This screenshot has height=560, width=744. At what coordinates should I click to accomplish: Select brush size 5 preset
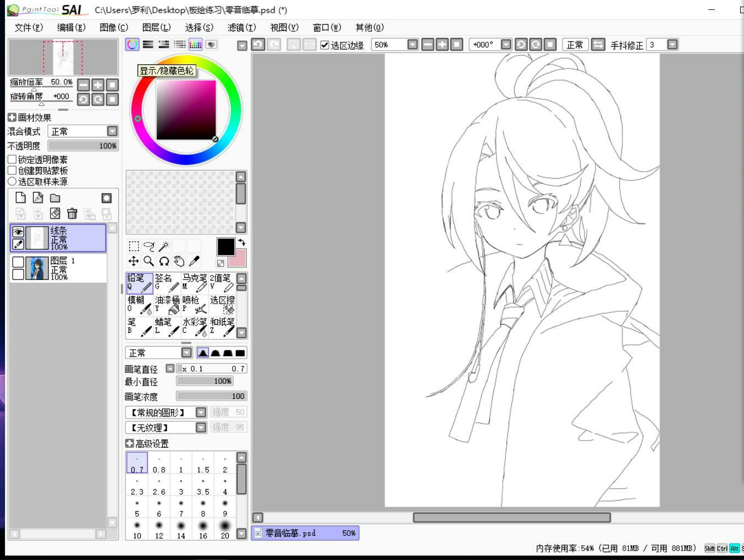(x=137, y=507)
